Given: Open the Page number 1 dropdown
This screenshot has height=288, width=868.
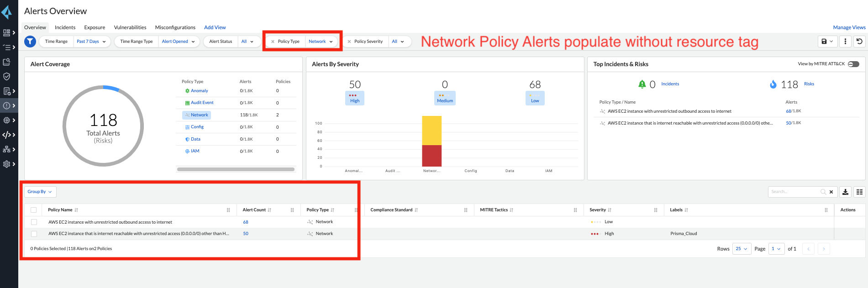Looking at the screenshot, I should pyautogui.click(x=776, y=249).
